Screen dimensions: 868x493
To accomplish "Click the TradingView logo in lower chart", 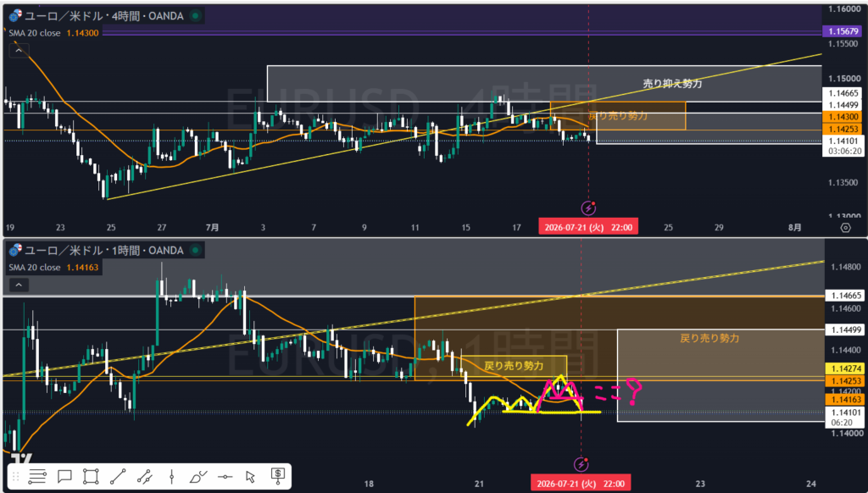I will tap(21, 459).
